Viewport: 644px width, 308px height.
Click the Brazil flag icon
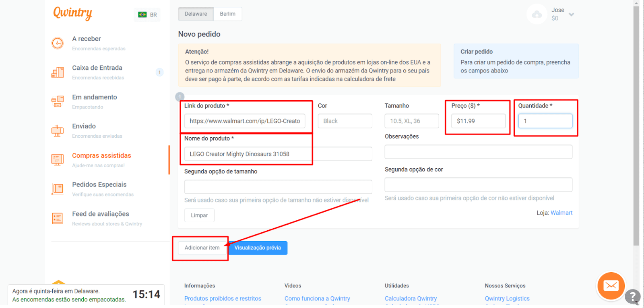[142, 14]
